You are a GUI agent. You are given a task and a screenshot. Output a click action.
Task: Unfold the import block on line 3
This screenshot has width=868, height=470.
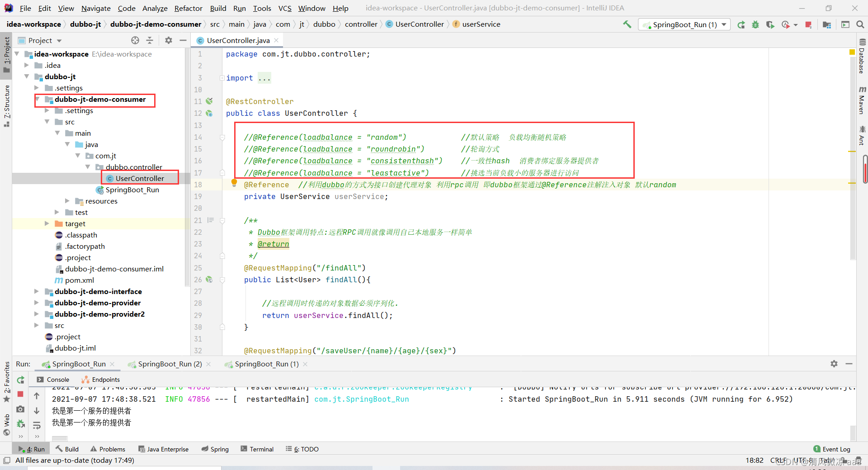click(x=222, y=78)
